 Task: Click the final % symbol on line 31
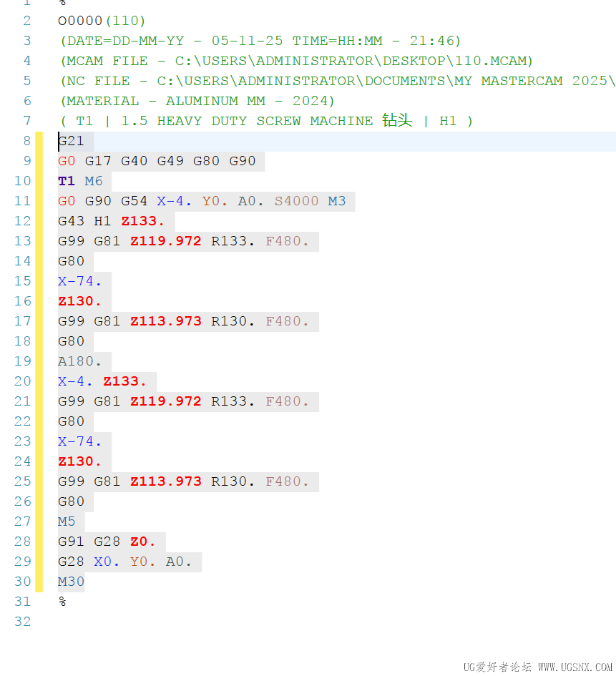[x=62, y=602]
